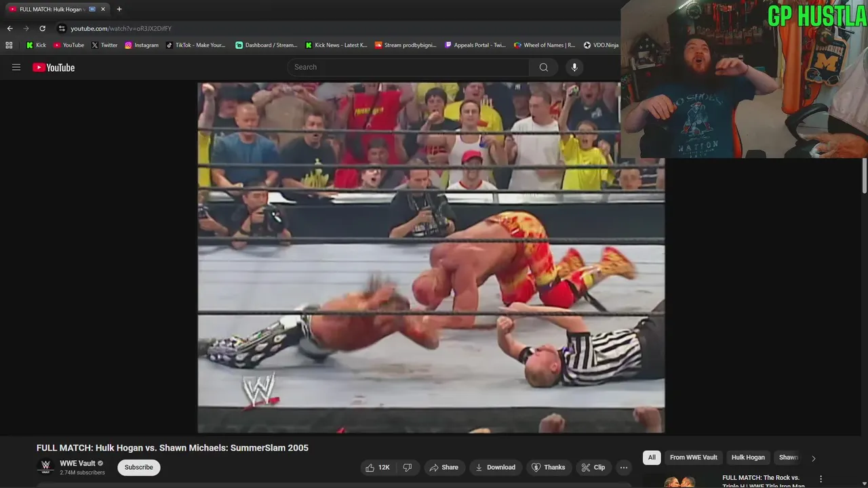Viewport: 868px width, 488px height.
Task: Open the Kick News - Latest bookmark
Action: [336, 45]
